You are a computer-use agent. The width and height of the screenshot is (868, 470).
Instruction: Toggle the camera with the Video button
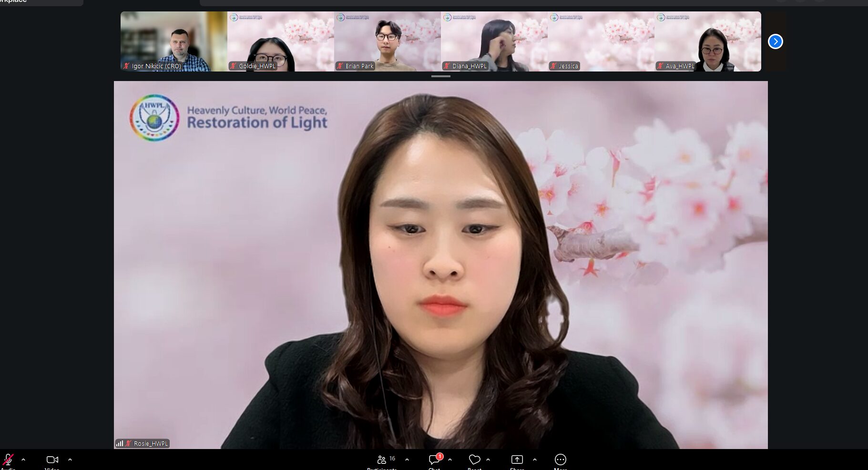[x=52, y=460]
